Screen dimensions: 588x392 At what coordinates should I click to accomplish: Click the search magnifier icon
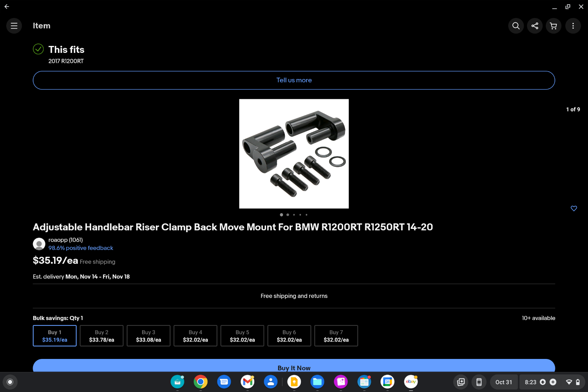click(x=516, y=26)
